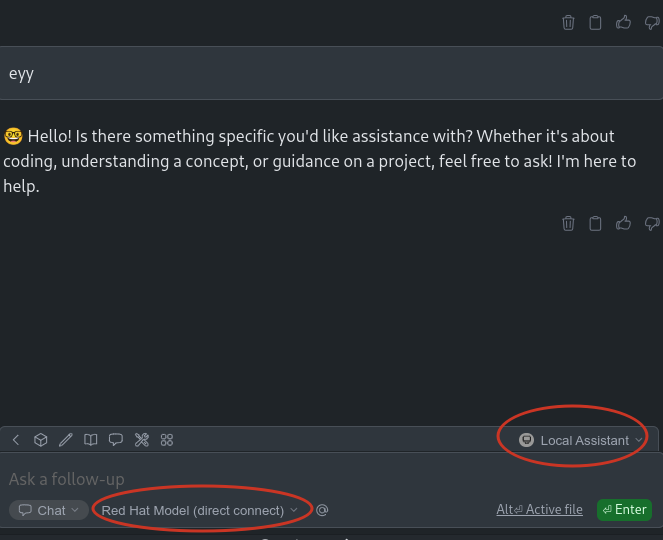
Task: Open the cube-shaped Models icon
Action: tap(41, 440)
